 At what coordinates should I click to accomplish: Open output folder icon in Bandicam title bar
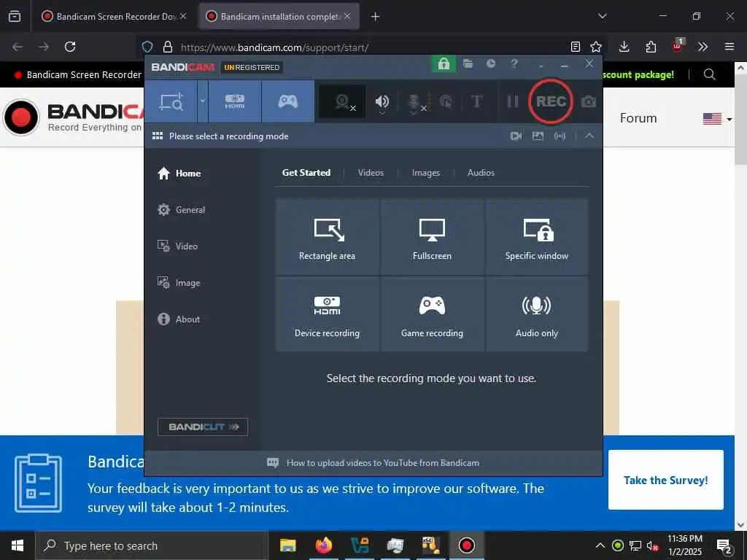(468, 63)
